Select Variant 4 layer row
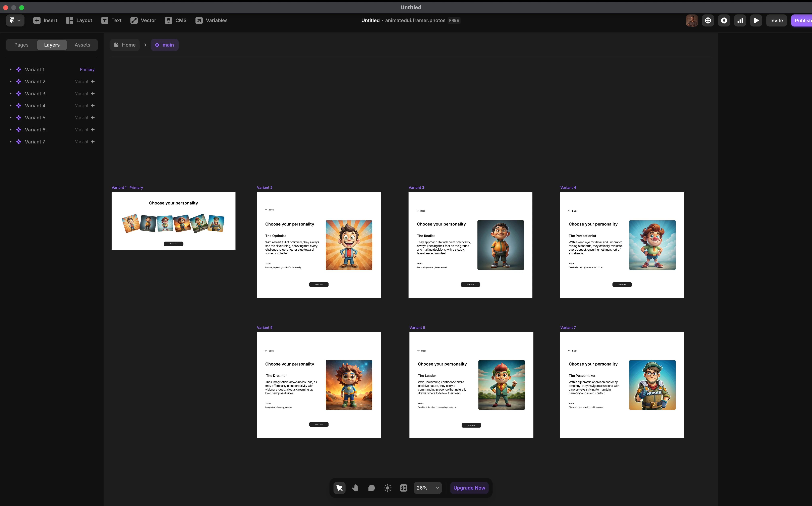The width and height of the screenshot is (812, 506). click(x=52, y=106)
